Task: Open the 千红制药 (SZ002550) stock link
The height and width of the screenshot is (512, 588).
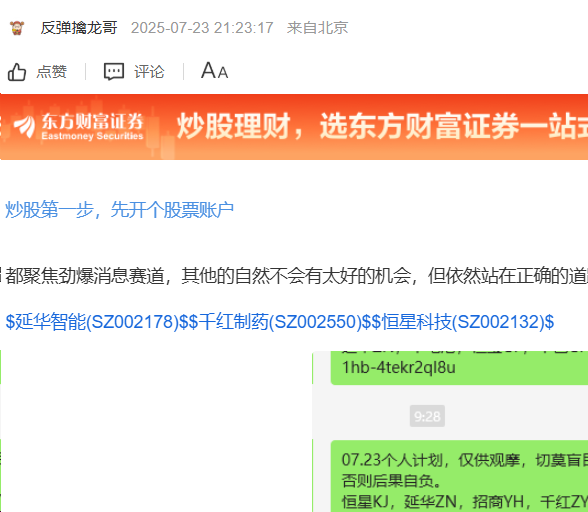Action: [x=280, y=322]
